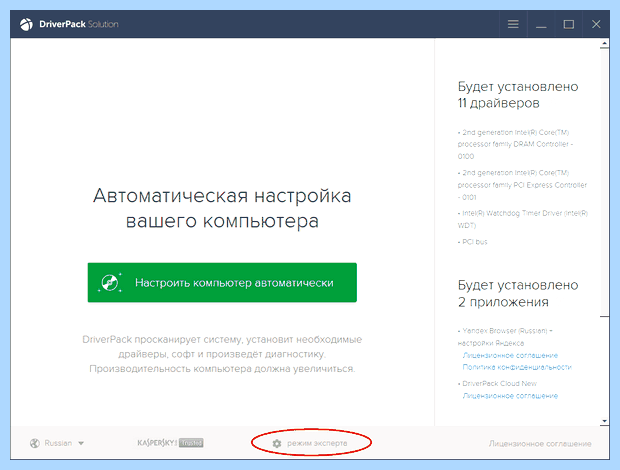Click the globe language icon
Screen dimensions: 620x470
pos(35,443)
